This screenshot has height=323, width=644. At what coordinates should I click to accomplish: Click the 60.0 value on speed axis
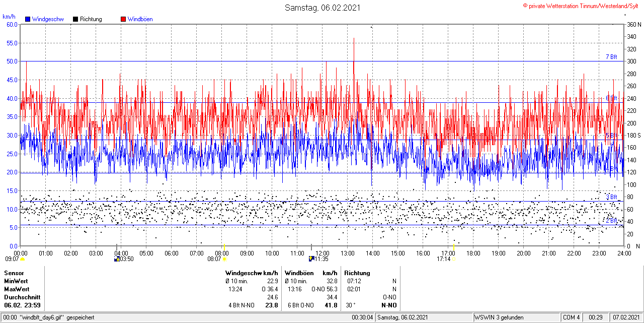click(12, 24)
